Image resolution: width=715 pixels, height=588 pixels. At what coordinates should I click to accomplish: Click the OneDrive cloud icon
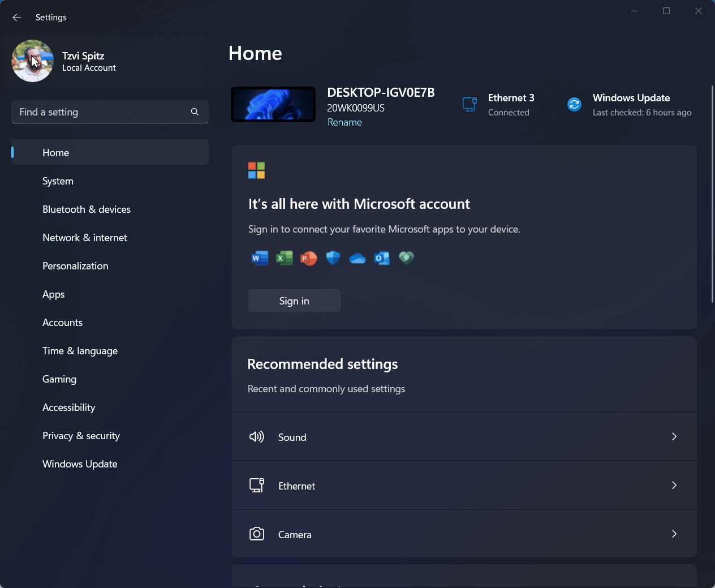pyautogui.click(x=357, y=259)
